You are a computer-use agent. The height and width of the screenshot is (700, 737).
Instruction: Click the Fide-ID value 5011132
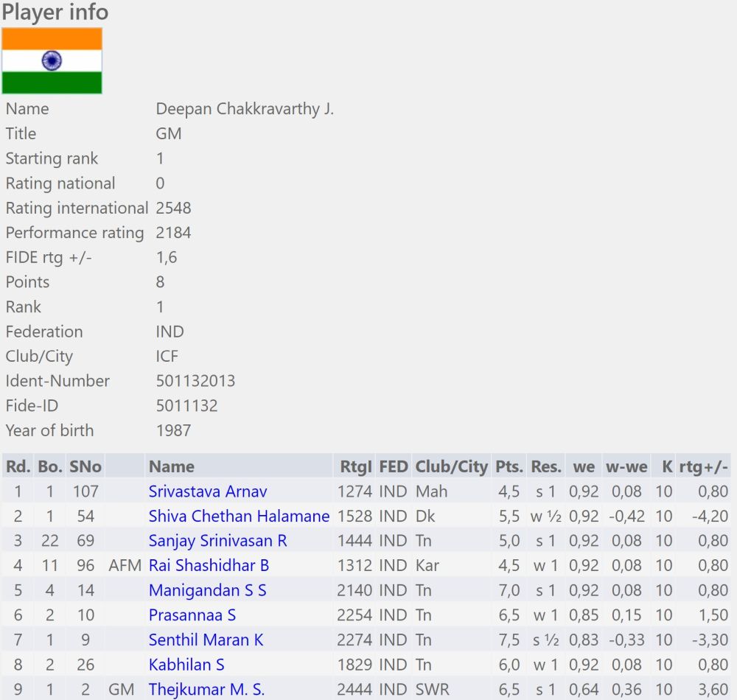click(186, 405)
